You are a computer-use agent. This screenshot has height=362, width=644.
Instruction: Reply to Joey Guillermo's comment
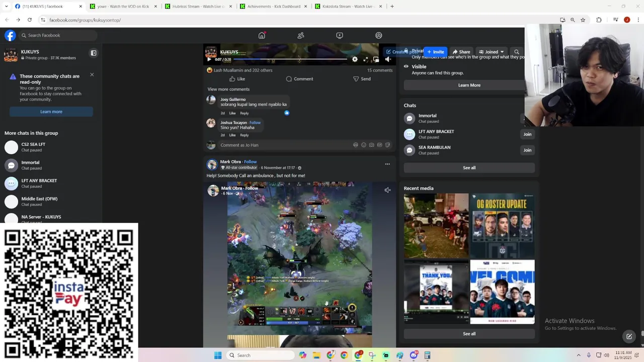tap(244, 113)
